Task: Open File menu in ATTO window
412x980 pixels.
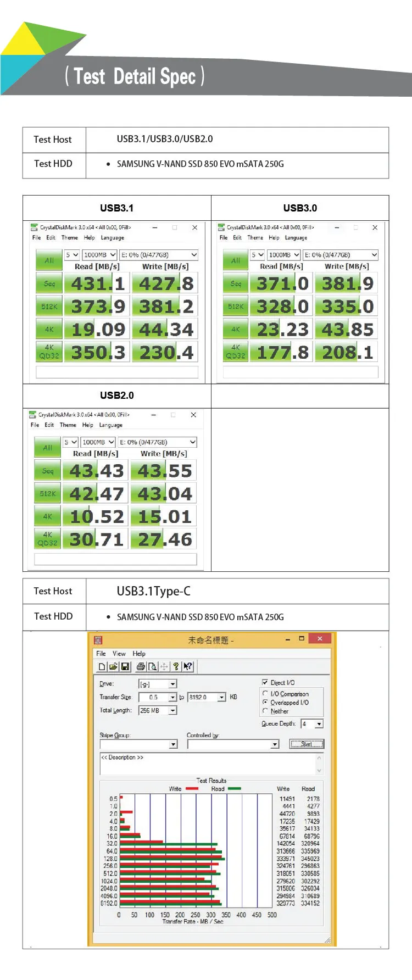Action: pyautogui.click(x=101, y=654)
